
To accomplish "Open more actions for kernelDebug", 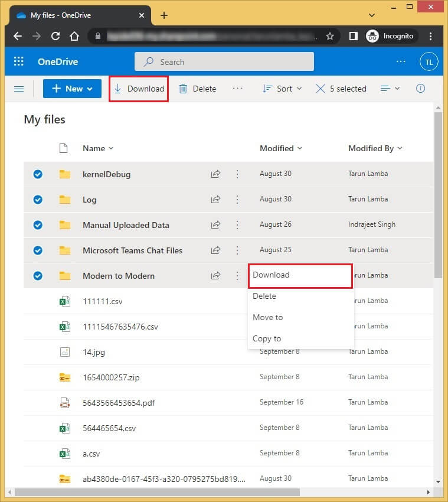I will [237, 174].
